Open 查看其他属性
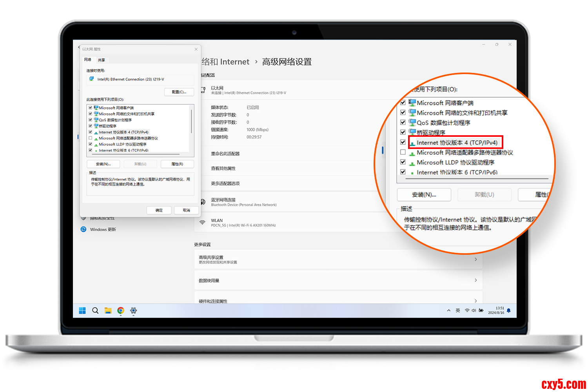Image resolution: width=588 pixels, height=392 pixels. 223,169
